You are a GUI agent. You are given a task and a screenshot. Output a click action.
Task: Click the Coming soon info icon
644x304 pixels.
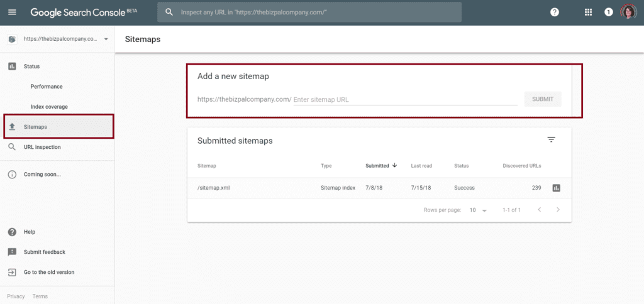(13, 175)
